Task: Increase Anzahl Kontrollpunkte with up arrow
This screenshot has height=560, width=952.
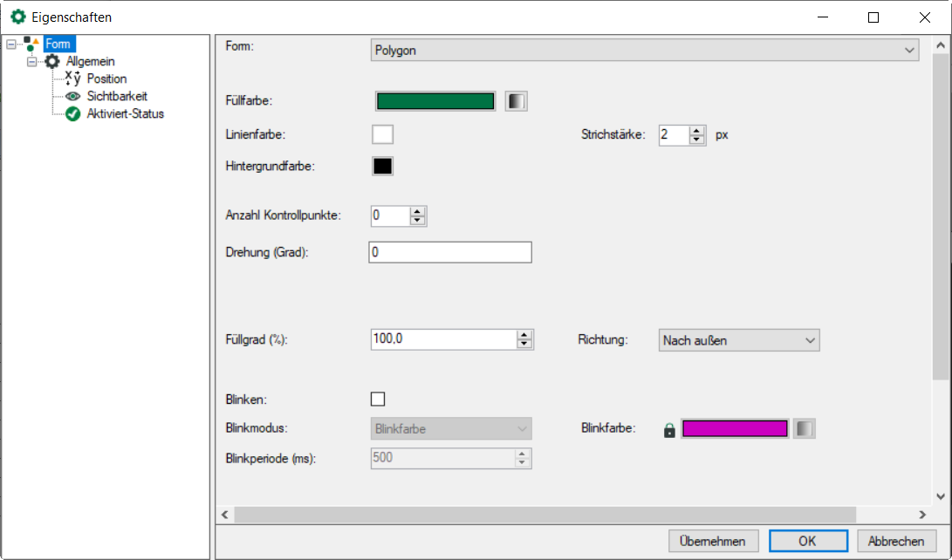Action: (x=417, y=212)
